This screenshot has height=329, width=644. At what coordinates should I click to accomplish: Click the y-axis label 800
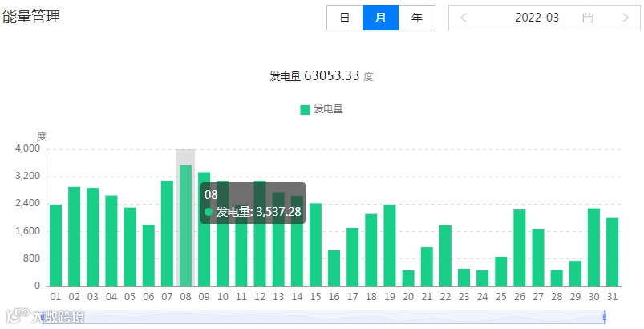[31, 258]
